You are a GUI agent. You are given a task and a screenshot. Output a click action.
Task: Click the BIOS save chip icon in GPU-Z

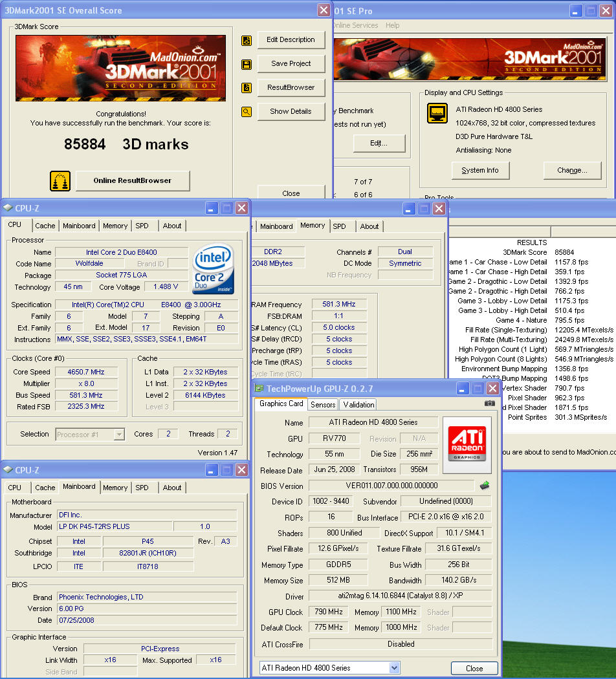pos(485,486)
